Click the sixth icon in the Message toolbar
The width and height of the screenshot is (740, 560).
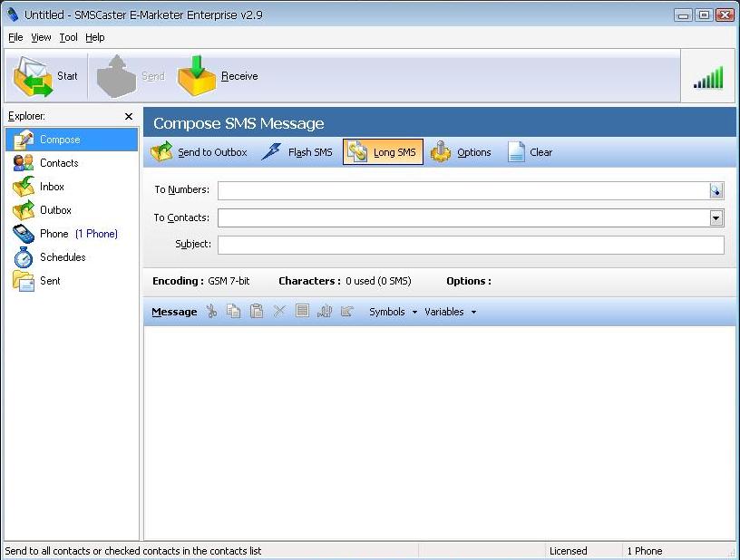[x=325, y=311]
